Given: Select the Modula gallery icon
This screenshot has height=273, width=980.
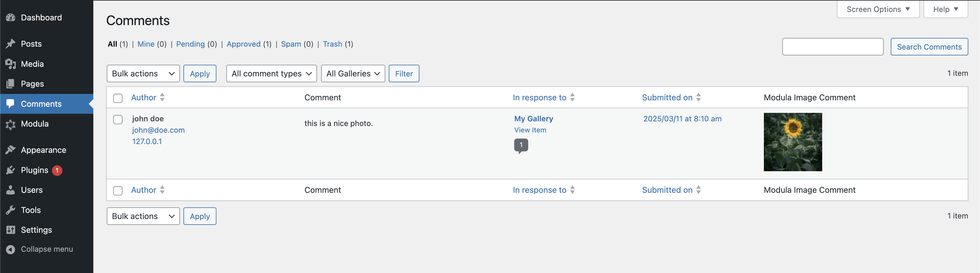Looking at the screenshot, I should point(10,124).
